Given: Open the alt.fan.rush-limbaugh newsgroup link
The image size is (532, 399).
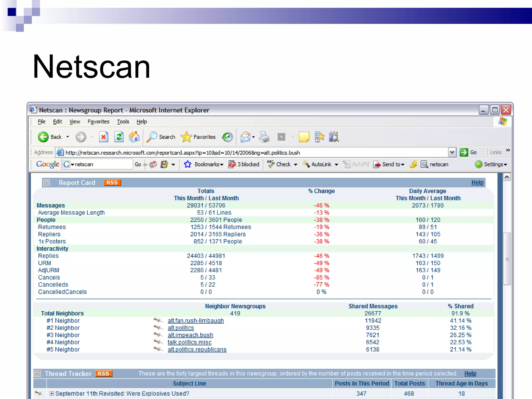Looking at the screenshot, I should click(x=196, y=321).
